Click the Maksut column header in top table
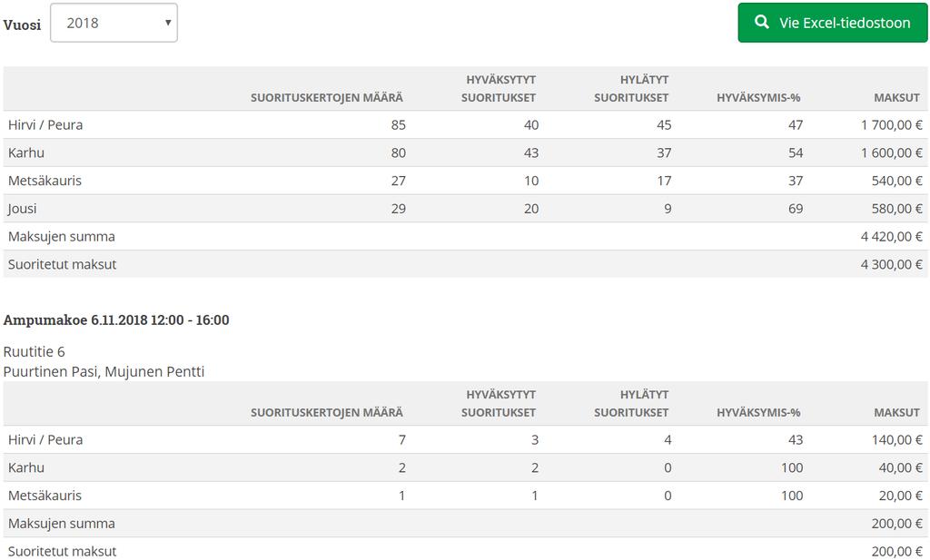Screen dimensions: 930x560 tap(896, 98)
